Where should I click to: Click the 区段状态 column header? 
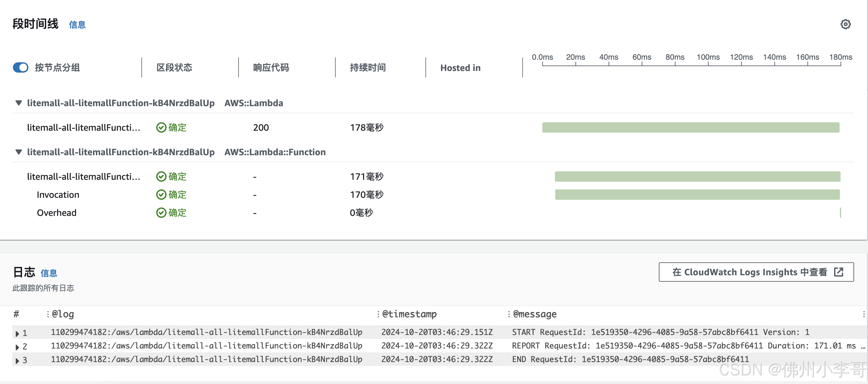click(174, 68)
